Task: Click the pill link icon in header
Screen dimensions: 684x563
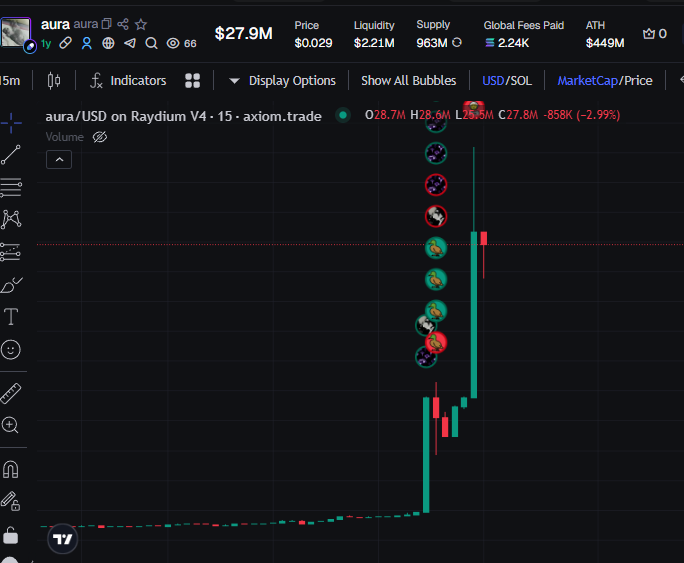Action: [65, 43]
